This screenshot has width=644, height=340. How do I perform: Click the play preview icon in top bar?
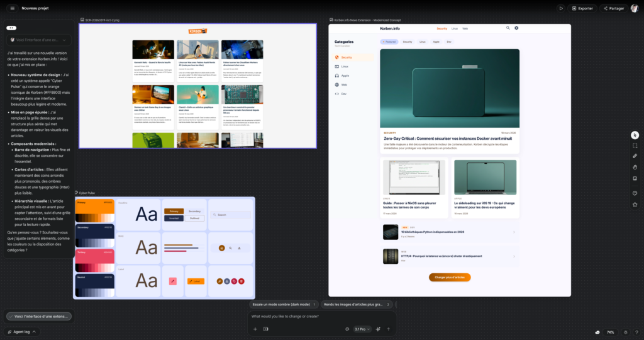tap(560, 8)
